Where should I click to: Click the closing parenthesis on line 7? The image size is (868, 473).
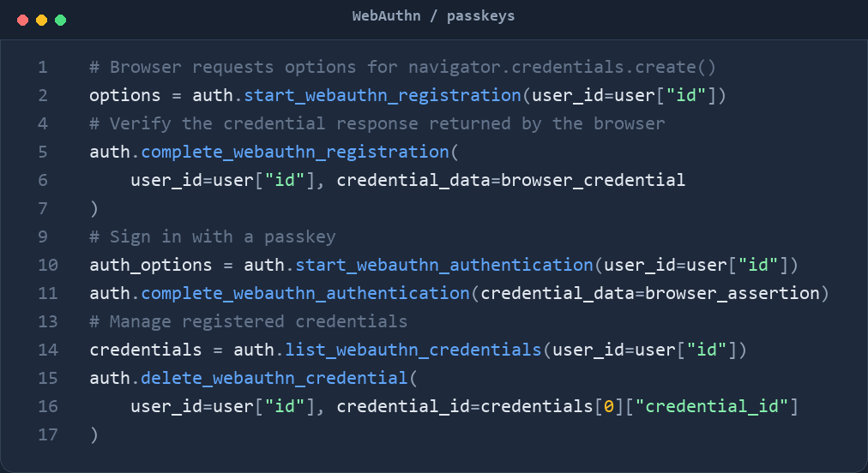[94, 208]
